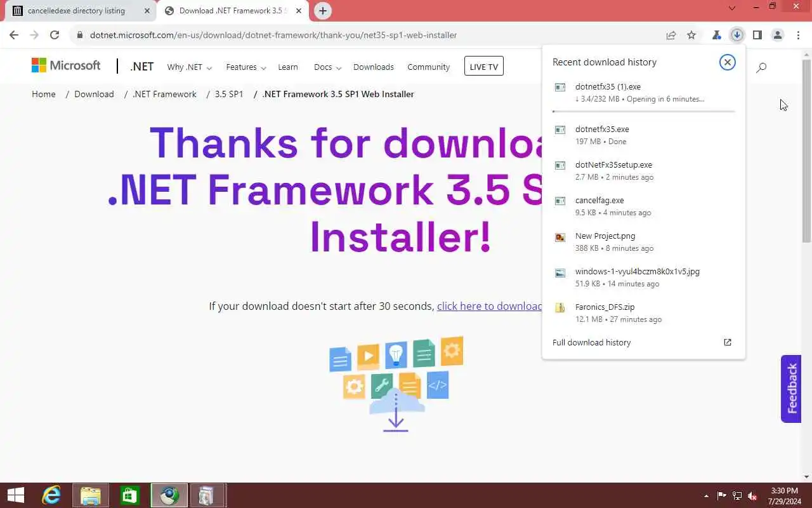Bookmark this page with the star icon

(691, 35)
